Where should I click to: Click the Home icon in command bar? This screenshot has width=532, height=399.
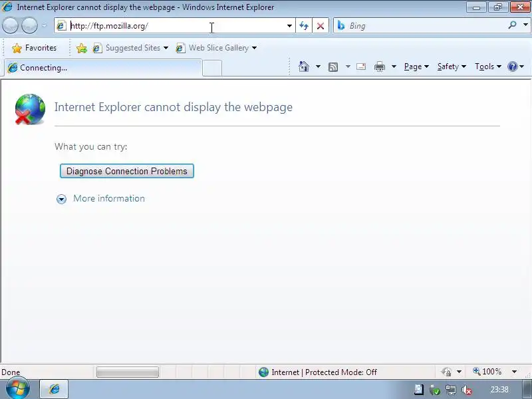coord(304,66)
